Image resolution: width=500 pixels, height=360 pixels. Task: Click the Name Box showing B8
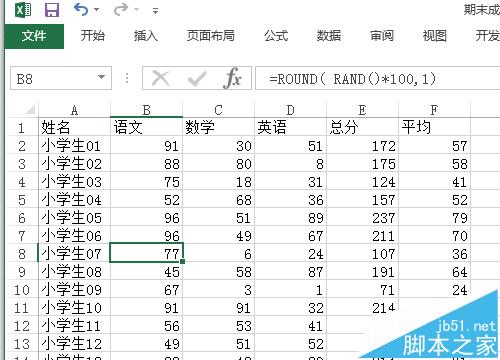[x=53, y=79]
